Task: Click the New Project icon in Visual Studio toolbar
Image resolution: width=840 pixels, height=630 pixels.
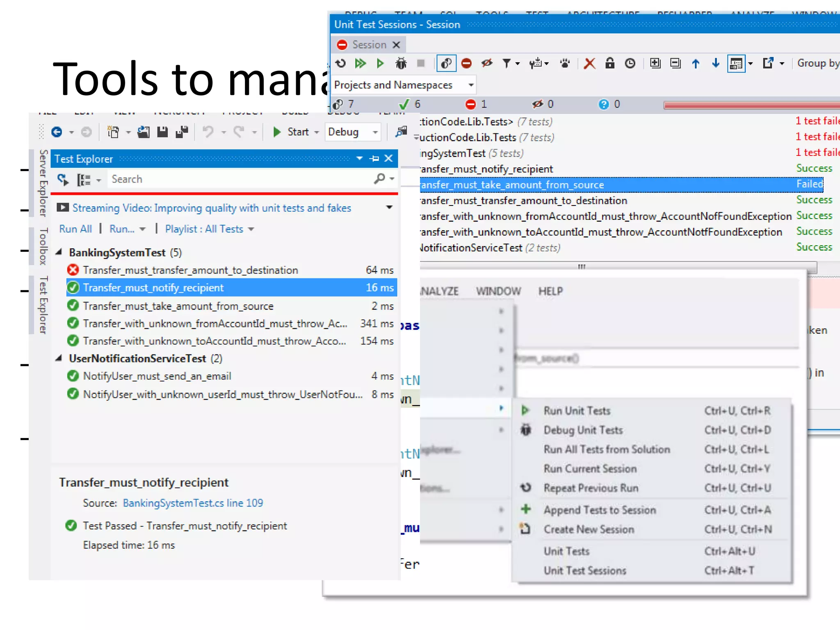Action: pyautogui.click(x=113, y=132)
